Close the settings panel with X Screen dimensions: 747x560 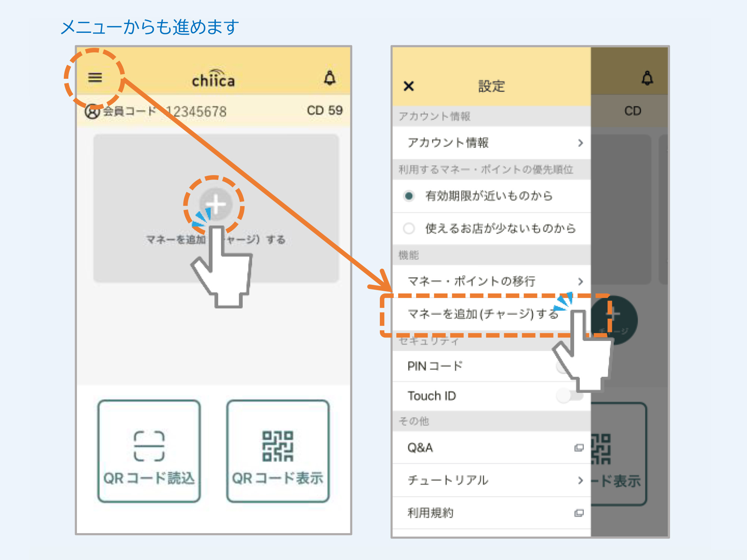tap(409, 86)
